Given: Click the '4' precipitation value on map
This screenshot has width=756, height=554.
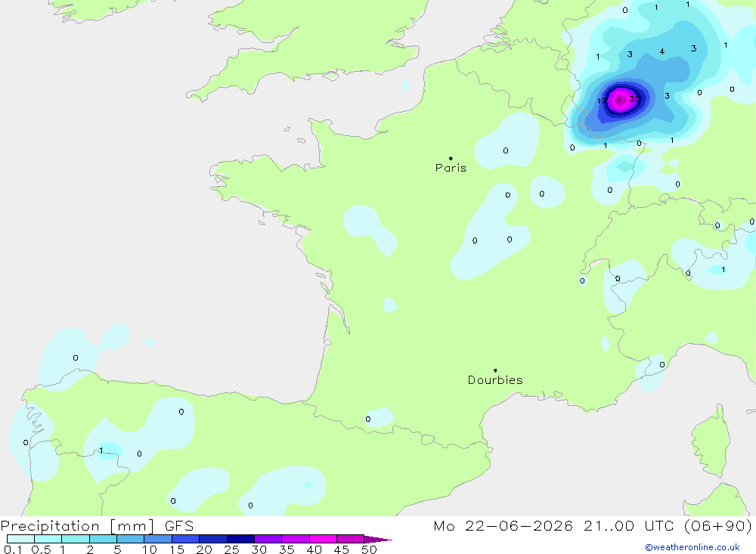Looking at the screenshot, I should coord(662,51).
